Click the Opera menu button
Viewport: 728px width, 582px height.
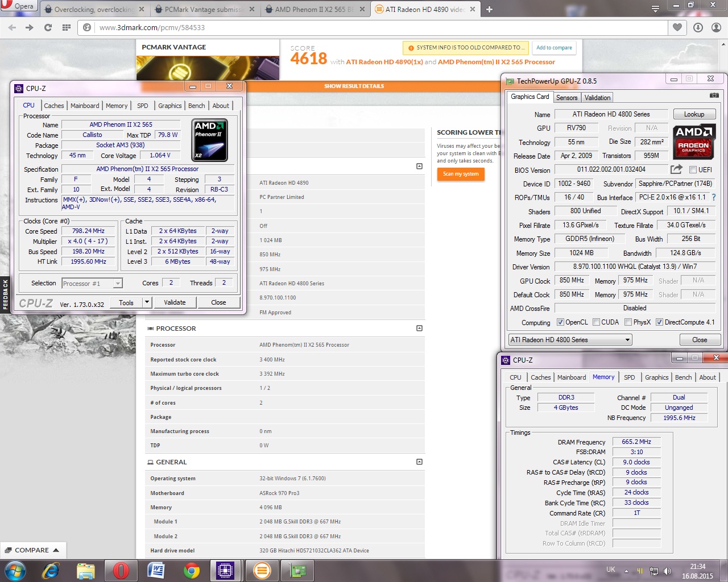coord(18,6)
